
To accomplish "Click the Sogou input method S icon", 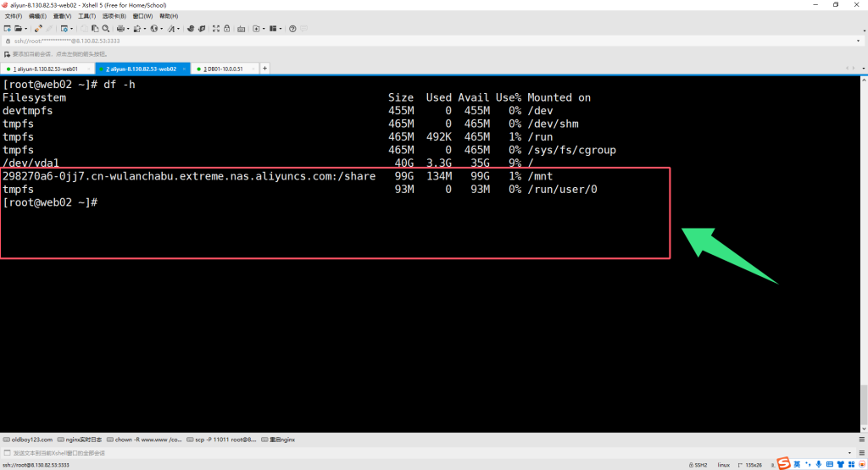I will [784, 463].
